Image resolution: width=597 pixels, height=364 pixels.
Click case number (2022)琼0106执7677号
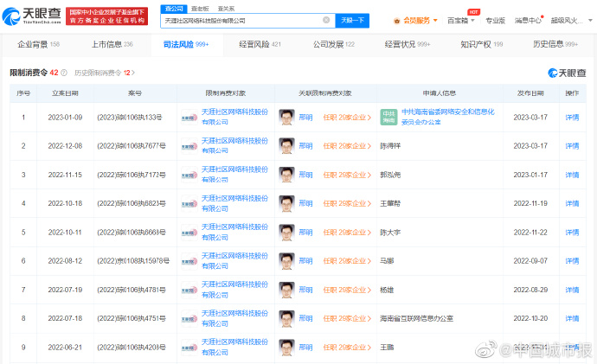pos(132,146)
